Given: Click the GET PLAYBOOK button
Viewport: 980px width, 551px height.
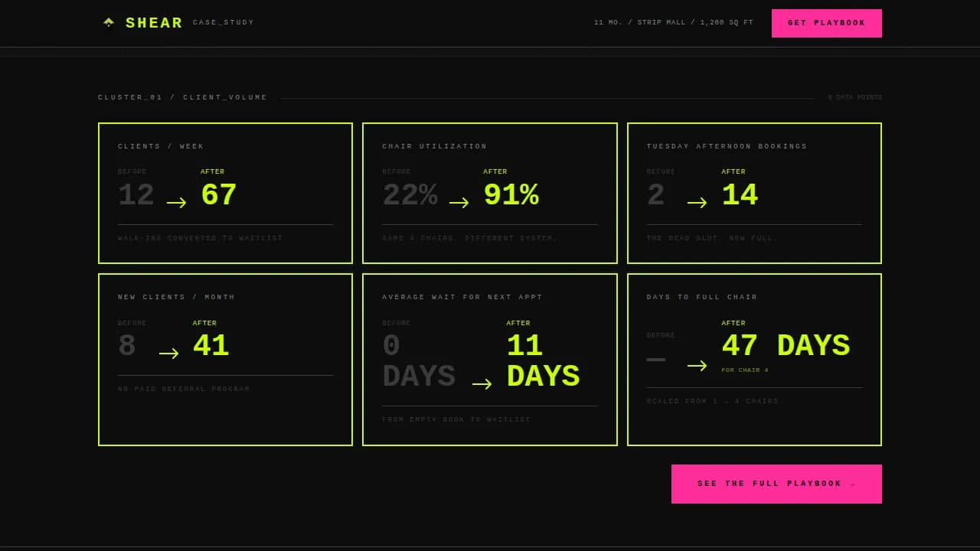Looking at the screenshot, I should click(827, 23).
